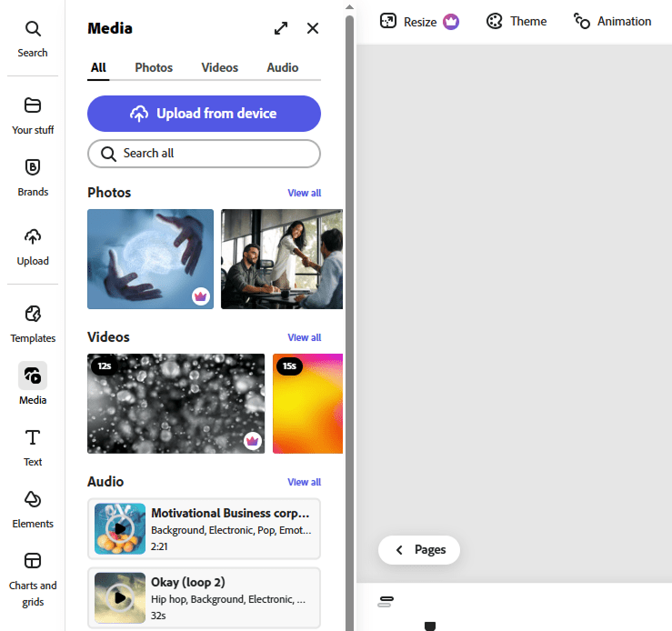Play Motivational Business corp audio preview

click(120, 528)
